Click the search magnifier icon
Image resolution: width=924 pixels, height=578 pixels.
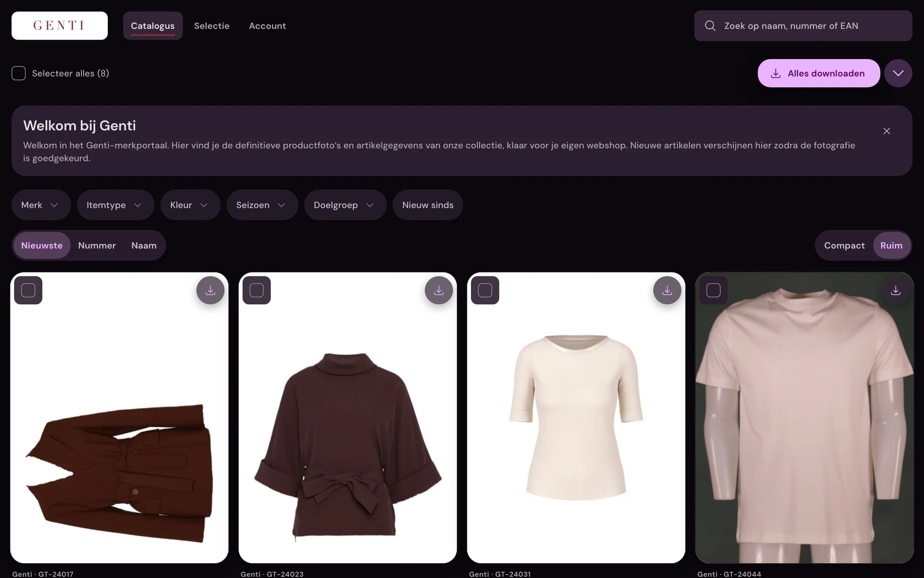click(710, 26)
